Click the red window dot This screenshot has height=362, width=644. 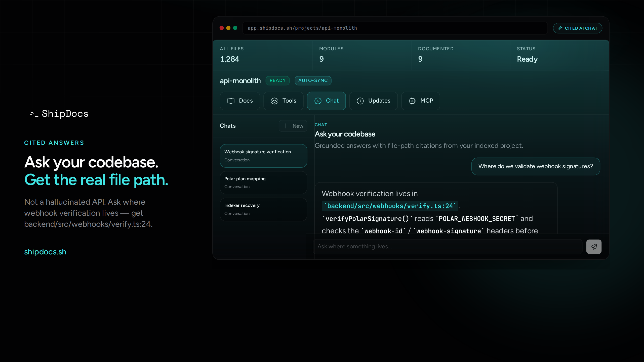222,28
